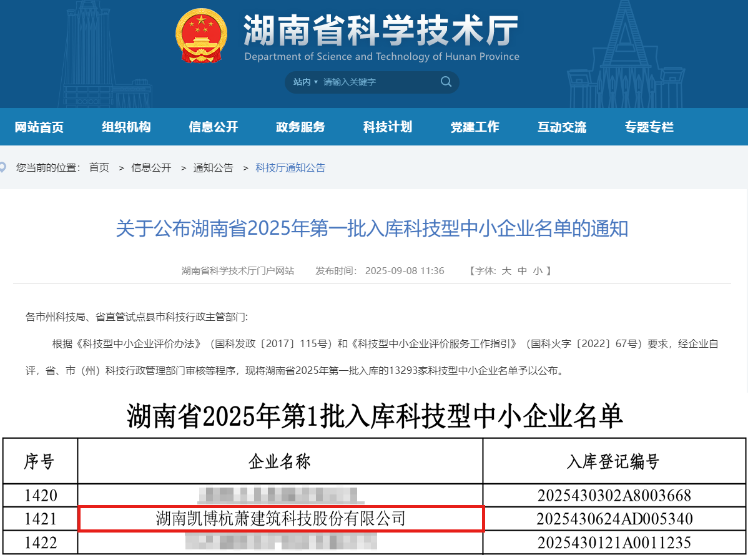Image resolution: width=748 pixels, height=560 pixels.
Task: Click the magnifier search icon
Action: 446,82
